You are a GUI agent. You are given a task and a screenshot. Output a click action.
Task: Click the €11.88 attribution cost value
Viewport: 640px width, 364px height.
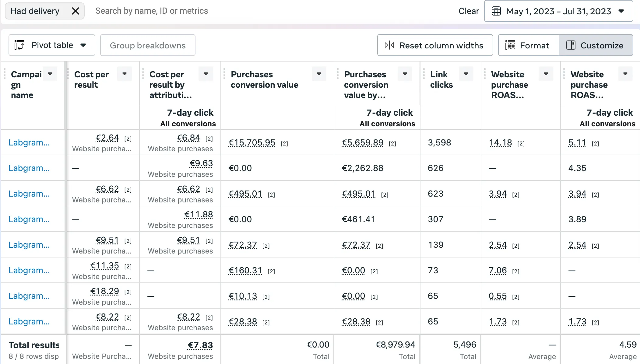199,215
